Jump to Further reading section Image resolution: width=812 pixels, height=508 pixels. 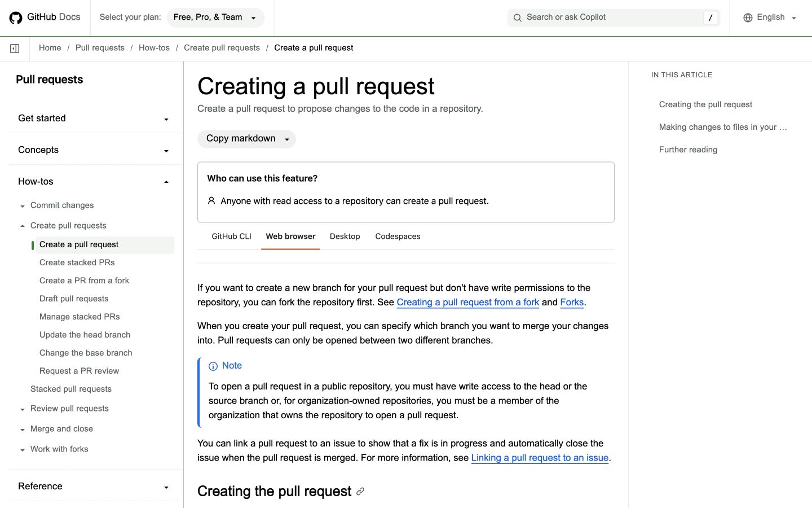click(688, 150)
